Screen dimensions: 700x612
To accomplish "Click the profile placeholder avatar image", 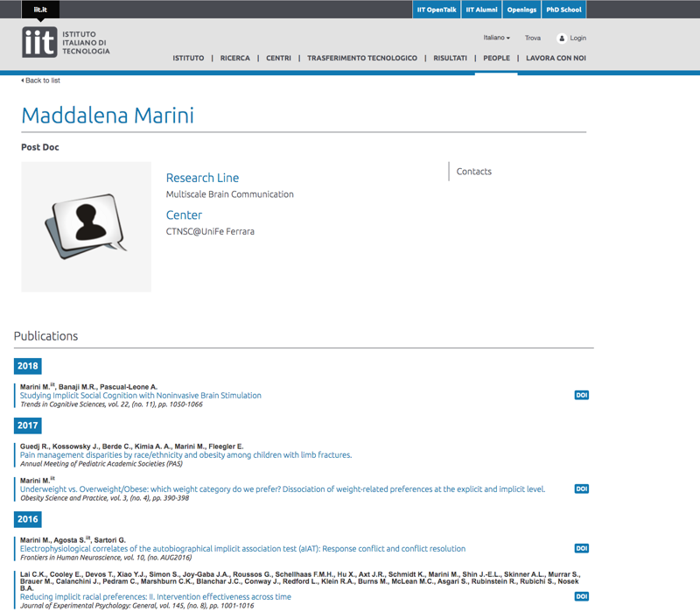I will click(86, 227).
